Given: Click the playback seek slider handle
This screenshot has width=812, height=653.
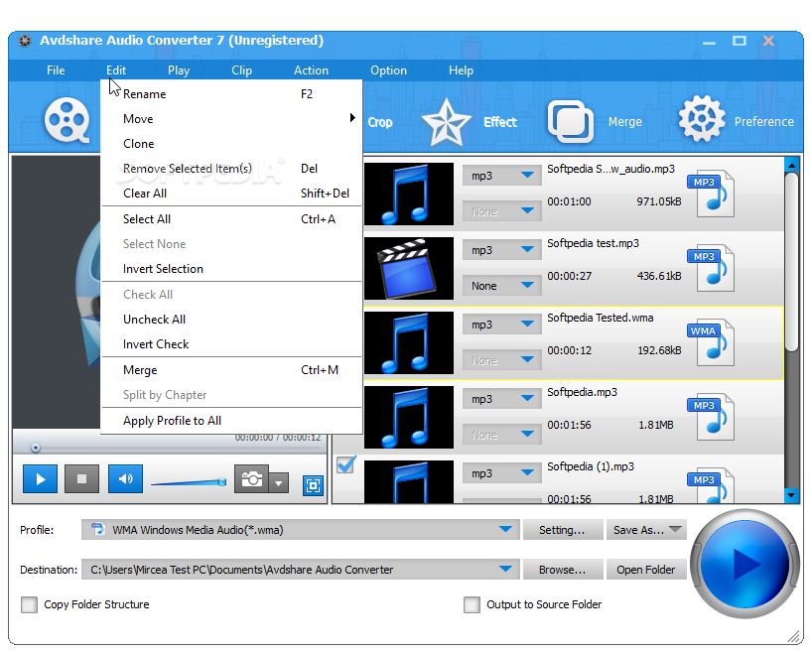Looking at the screenshot, I should 35,448.
